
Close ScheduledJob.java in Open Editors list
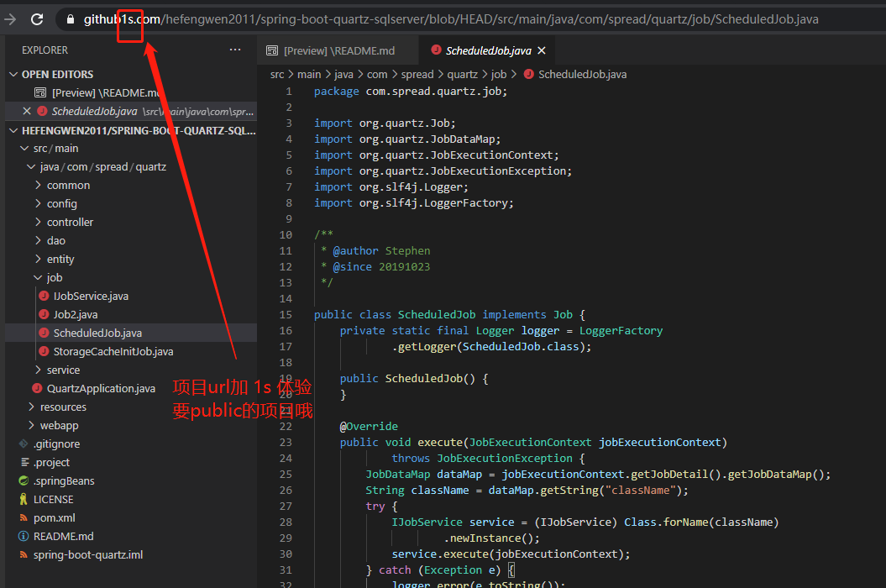pyautogui.click(x=27, y=111)
